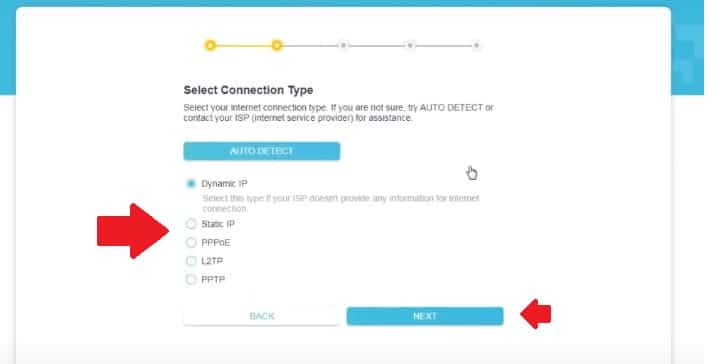Choose the Static IP connection type
This screenshot has width=726, height=364.
point(191,224)
